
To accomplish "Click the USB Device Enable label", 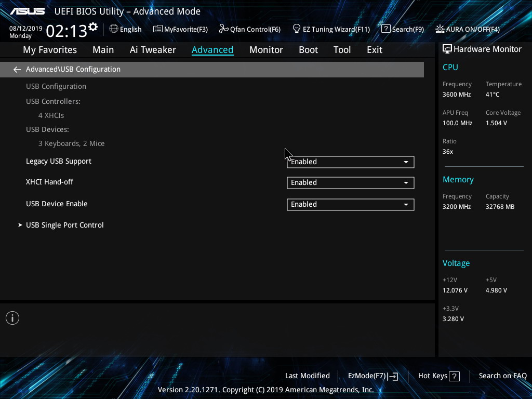I will 57,204.
